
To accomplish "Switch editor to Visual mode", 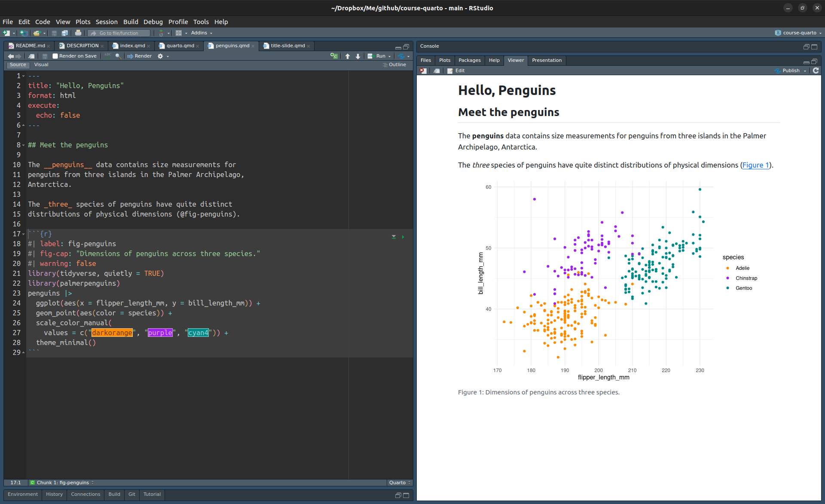I will point(41,65).
